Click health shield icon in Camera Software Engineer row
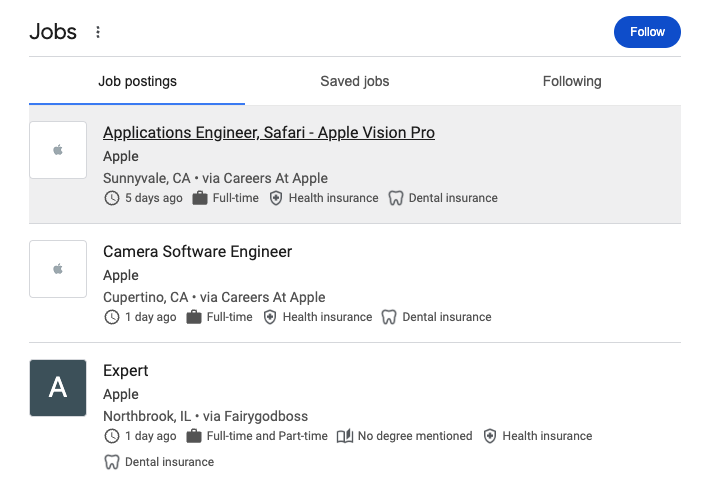712x483 pixels. click(x=270, y=317)
